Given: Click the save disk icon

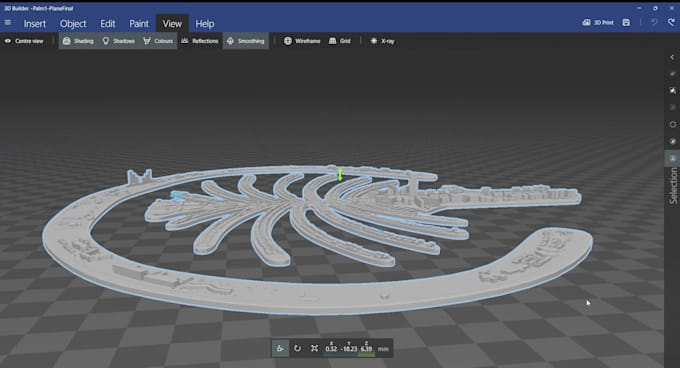Looking at the screenshot, I should (x=626, y=23).
